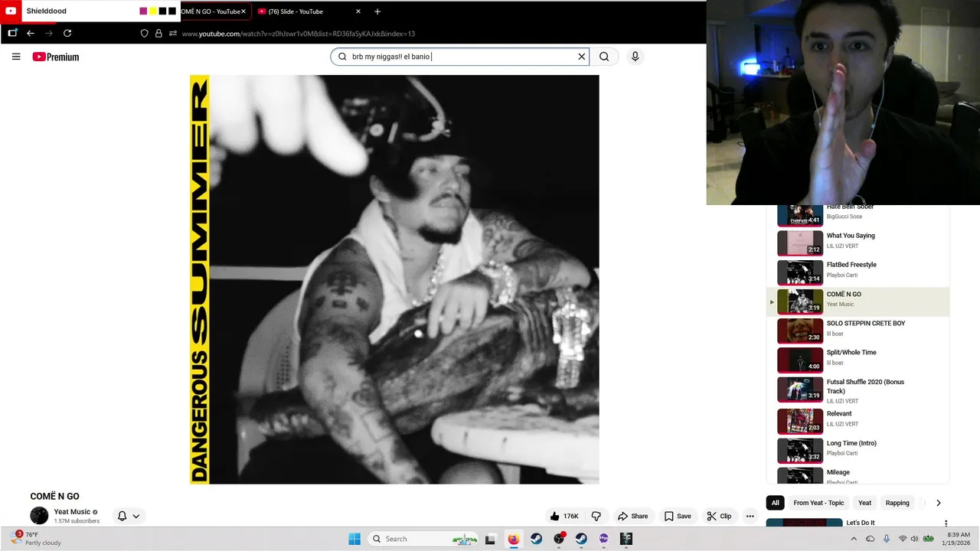980x551 pixels.
Task: Click currently playing COMË N GO queue item
Action: 857,302
